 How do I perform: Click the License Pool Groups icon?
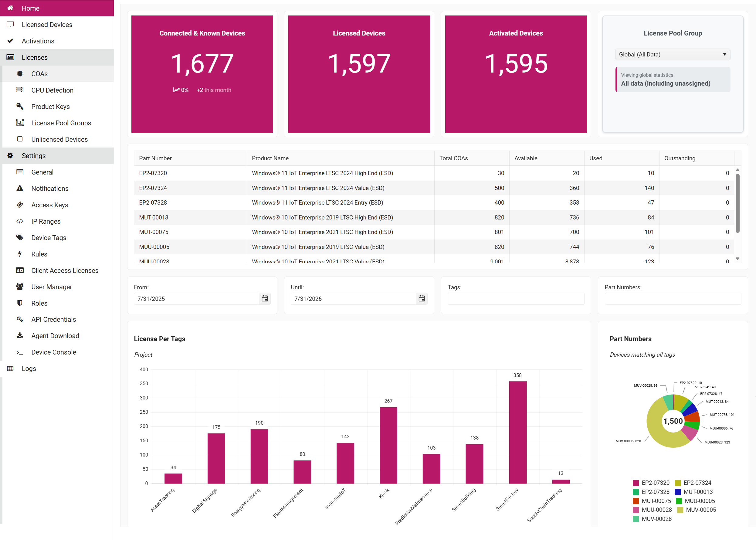[20, 123]
